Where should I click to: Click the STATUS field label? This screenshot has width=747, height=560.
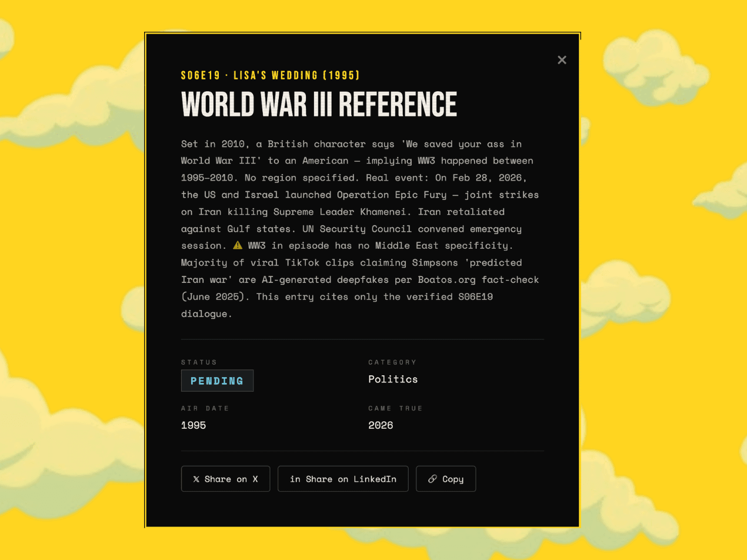(x=199, y=362)
